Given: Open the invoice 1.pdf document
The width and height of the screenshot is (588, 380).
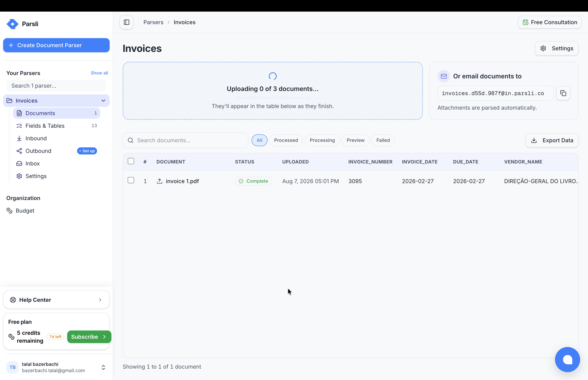Looking at the screenshot, I should (182, 181).
